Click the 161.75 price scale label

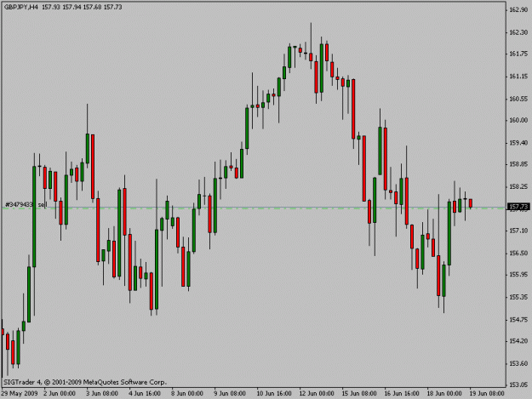[x=518, y=54]
